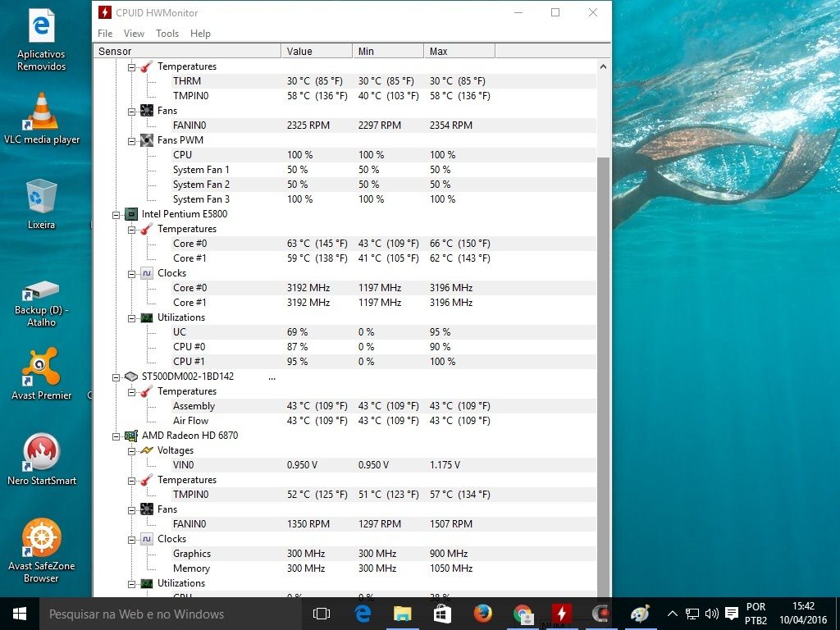The height and width of the screenshot is (630, 840).
Task: Collapse the AMD Radeon HD 6870 node
Action: point(116,436)
